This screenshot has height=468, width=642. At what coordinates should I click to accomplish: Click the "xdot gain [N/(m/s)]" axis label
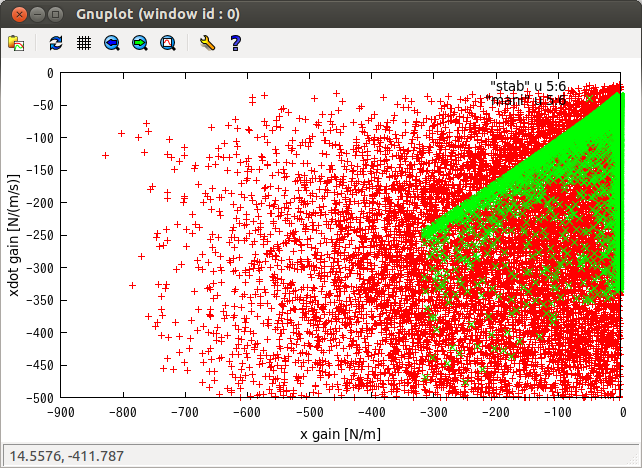point(13,235)
